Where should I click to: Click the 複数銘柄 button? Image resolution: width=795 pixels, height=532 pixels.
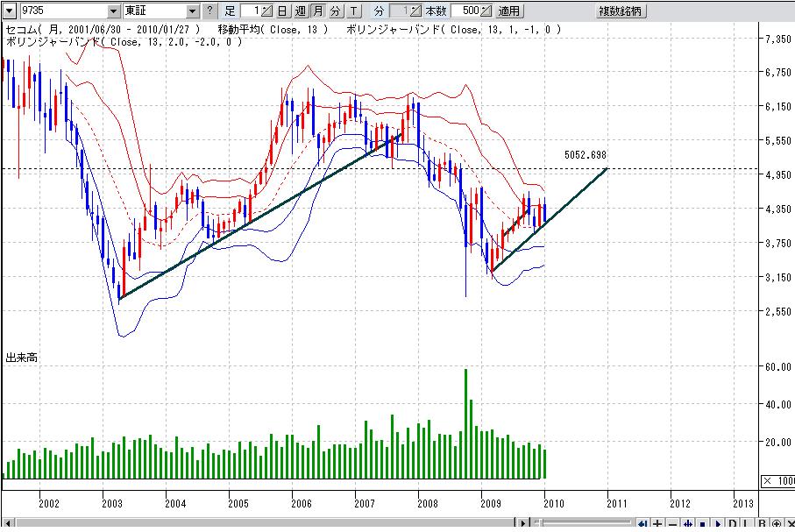[x=620, y=11]
